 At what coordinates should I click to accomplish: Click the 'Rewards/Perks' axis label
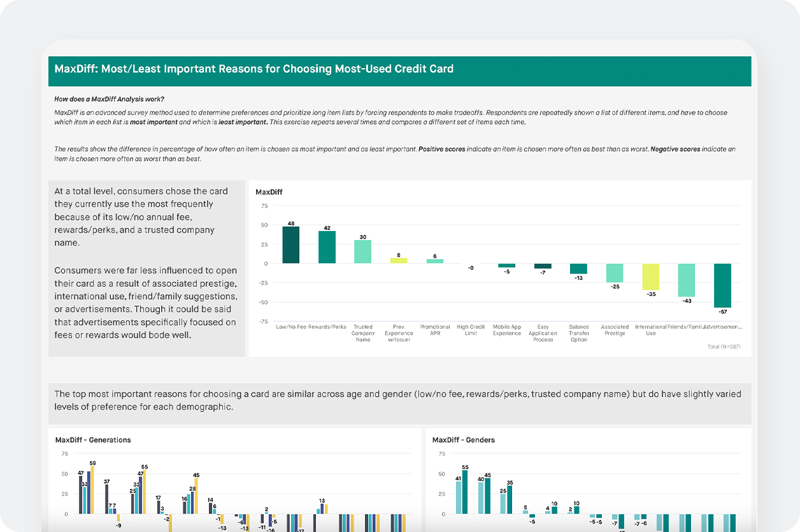tap(327, 327)
